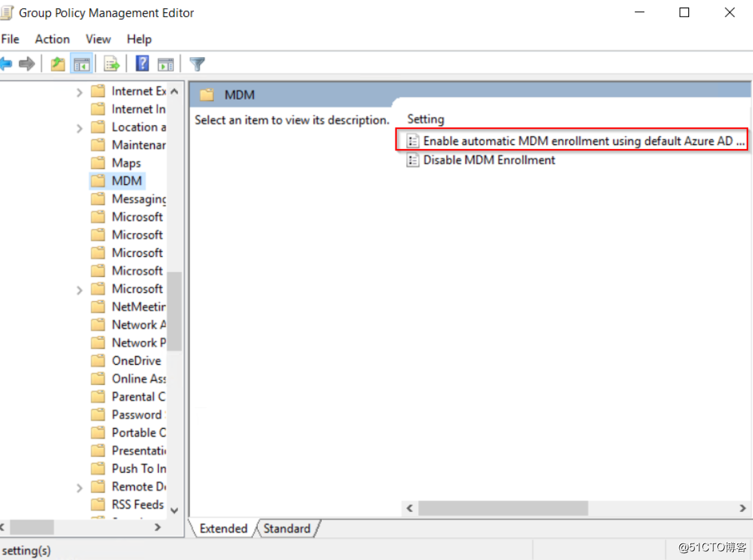Click the MDM folder icon in the details header
Screen dimensions: 753x560
[207, 95]
